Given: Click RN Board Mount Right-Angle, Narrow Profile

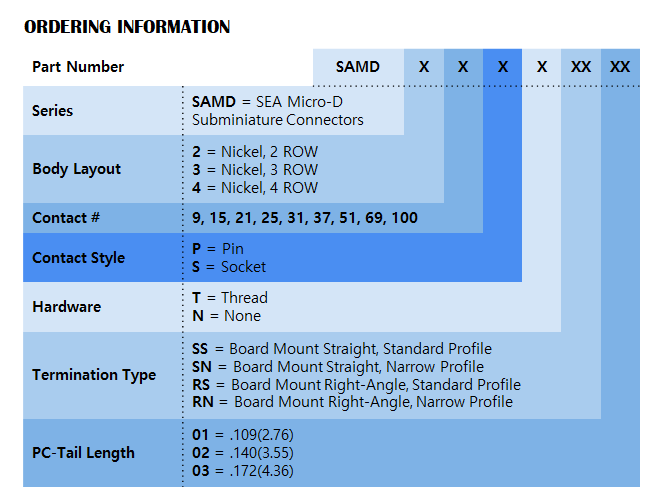Looking at the screenshot, I should (x=352, y=402).
